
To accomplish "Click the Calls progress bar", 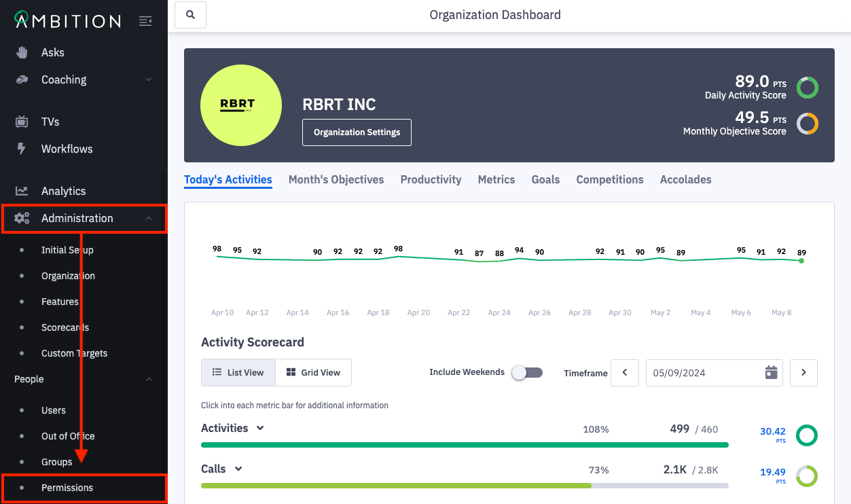I will tap(465, 486).
